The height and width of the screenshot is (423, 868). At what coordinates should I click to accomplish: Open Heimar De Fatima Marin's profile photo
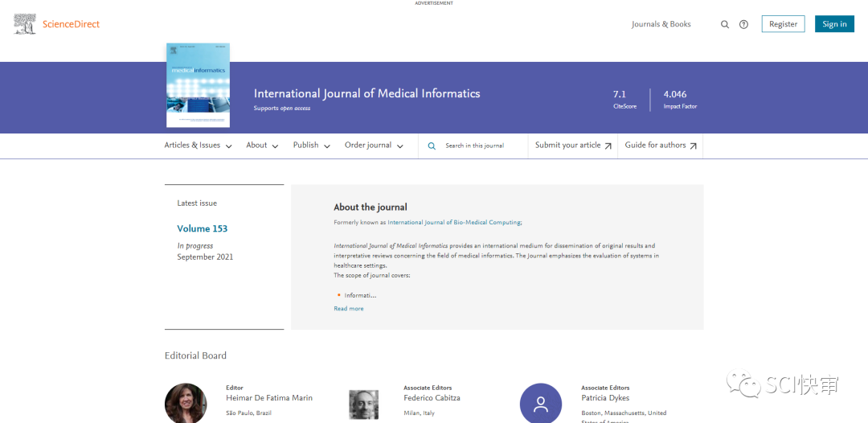click(186, 403)
